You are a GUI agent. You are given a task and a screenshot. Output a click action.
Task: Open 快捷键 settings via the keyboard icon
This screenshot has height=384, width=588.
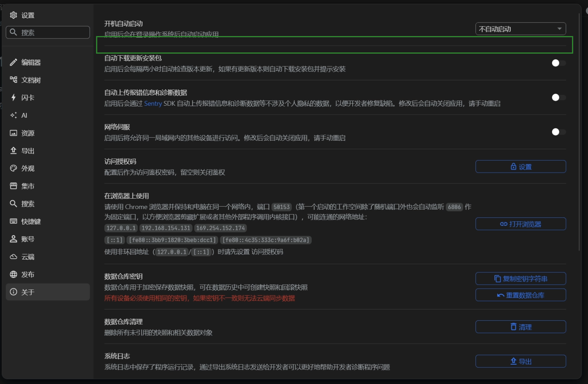click(14, 221)
